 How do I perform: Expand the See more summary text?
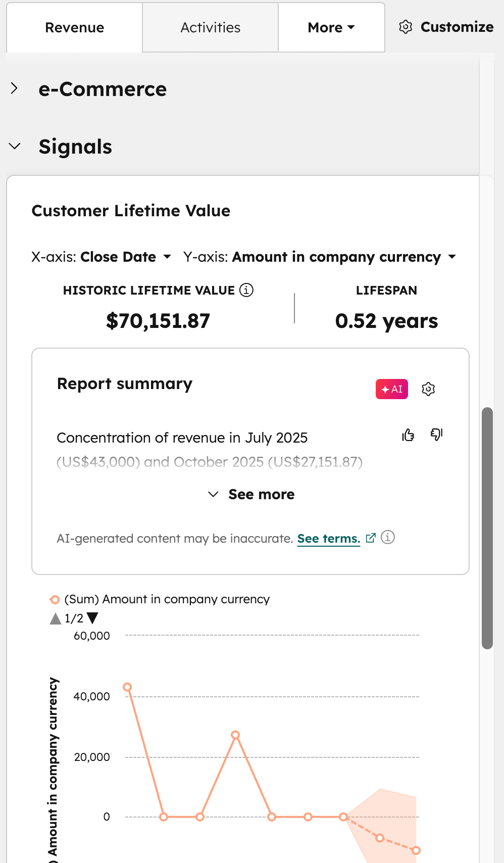(250, 494)
